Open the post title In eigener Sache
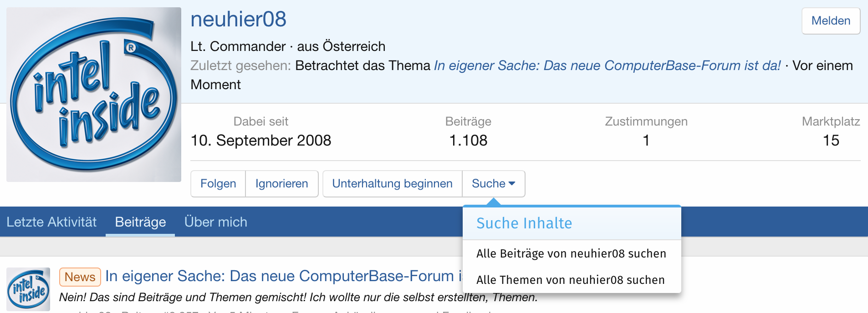The image size is (868, 313). tap(284, 276)
